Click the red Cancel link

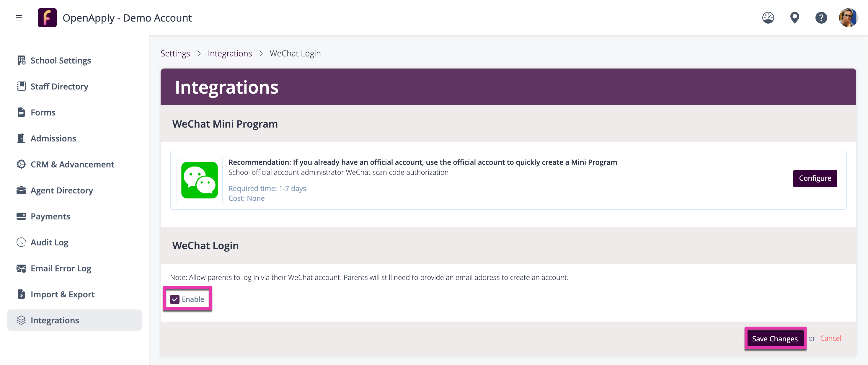[x=830, y=338]
